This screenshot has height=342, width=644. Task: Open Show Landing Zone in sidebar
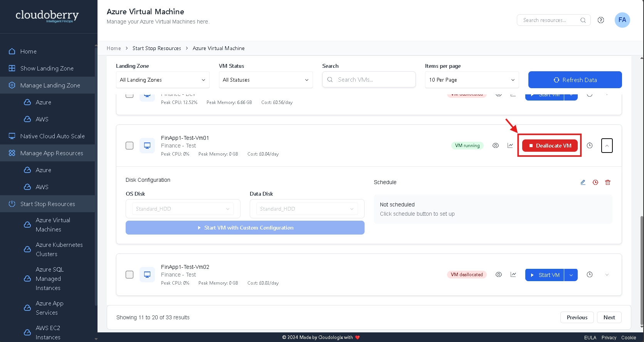(x=47, y=68)
